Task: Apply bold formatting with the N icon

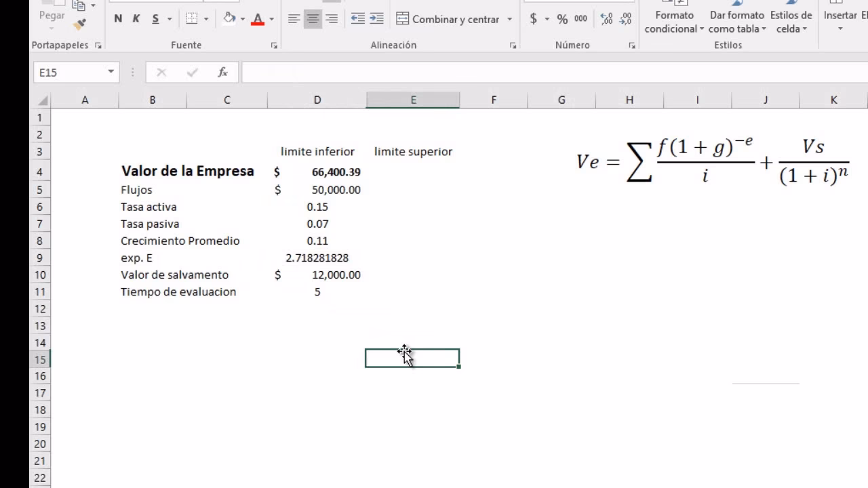Action: click(x=118, y=19)
